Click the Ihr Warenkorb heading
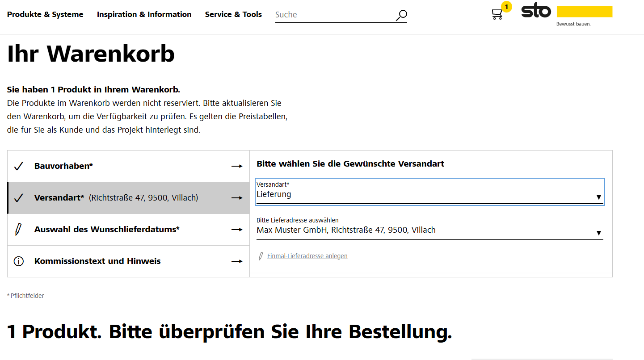644x360 pixels. pyautogui.click(x=91, y=54)
